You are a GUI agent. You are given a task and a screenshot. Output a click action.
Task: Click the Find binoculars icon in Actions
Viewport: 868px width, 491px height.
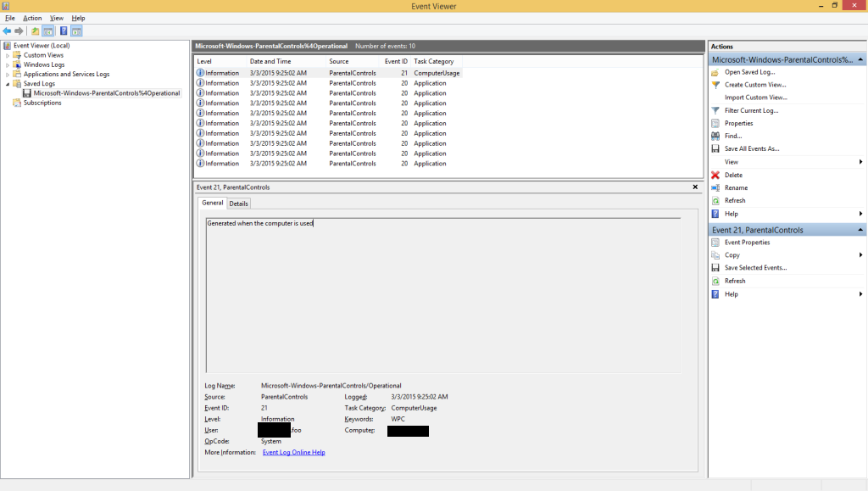click(716, 136)
